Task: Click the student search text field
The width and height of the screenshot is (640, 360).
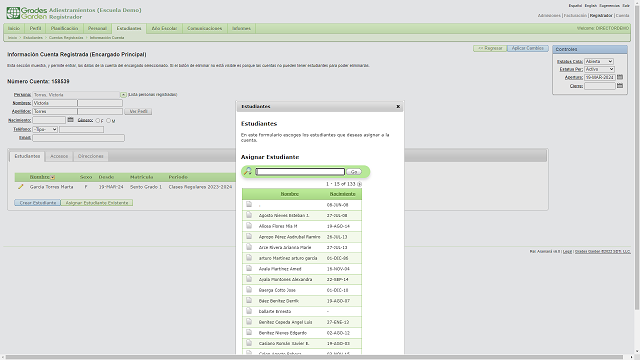Action: click(300, 172)
